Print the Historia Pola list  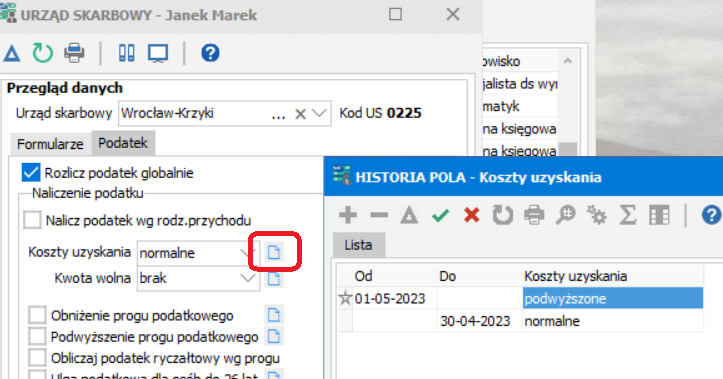pyautogui.click(x=534, y=215)
